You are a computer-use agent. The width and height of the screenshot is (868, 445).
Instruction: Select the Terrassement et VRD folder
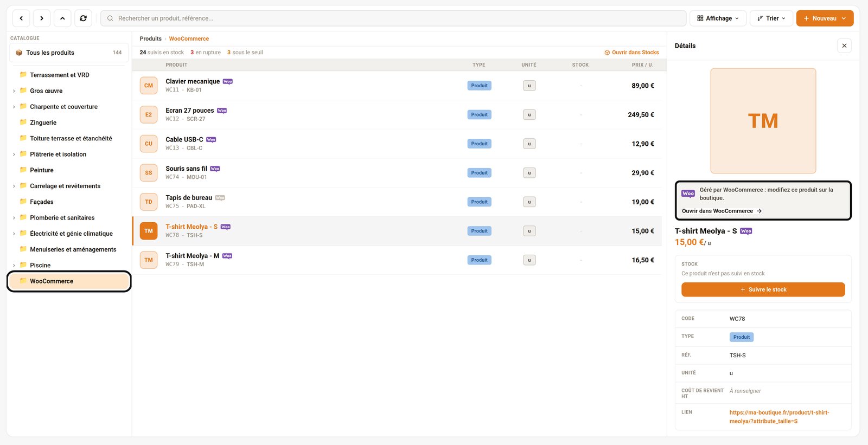tap(69, 75)
